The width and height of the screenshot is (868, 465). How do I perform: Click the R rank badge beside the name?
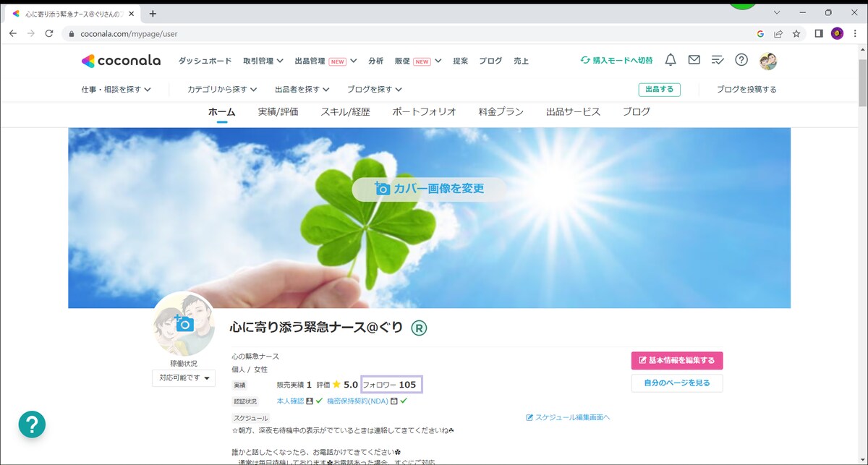coord(419,328)
